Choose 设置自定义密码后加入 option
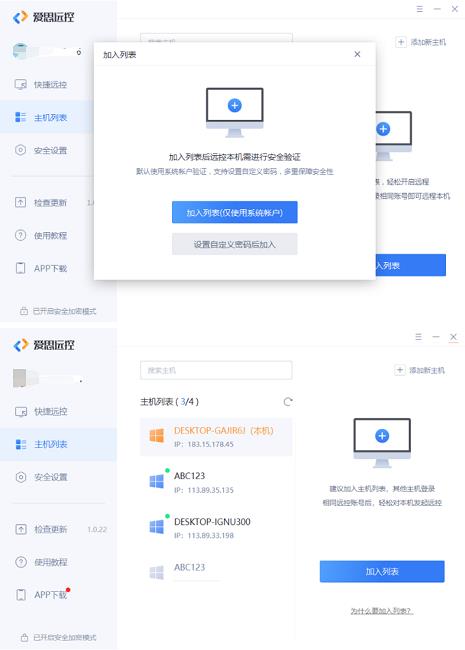465x650 pixels. point(235,244)
